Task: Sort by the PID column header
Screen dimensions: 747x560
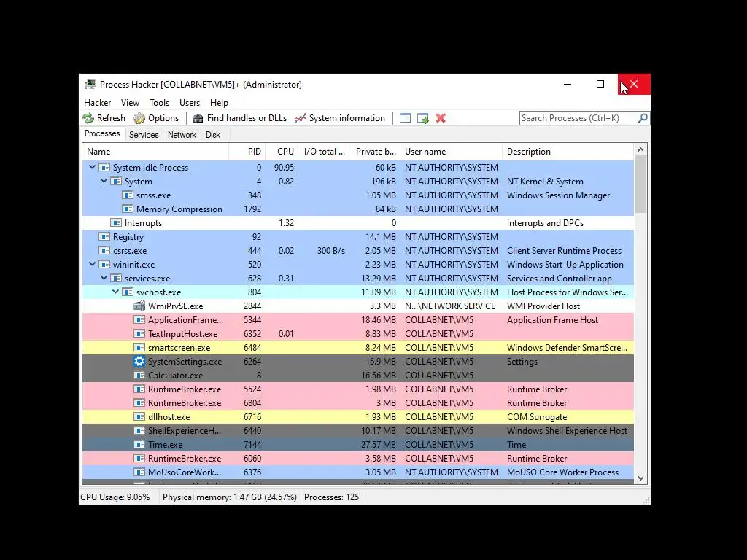Action: tap(247, 152)
